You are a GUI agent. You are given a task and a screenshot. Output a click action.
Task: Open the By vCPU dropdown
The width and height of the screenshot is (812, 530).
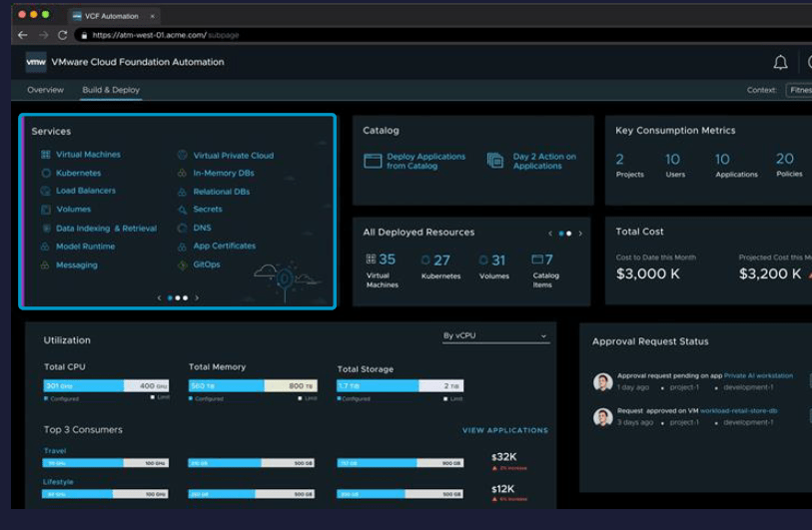[x=495, y=336]
